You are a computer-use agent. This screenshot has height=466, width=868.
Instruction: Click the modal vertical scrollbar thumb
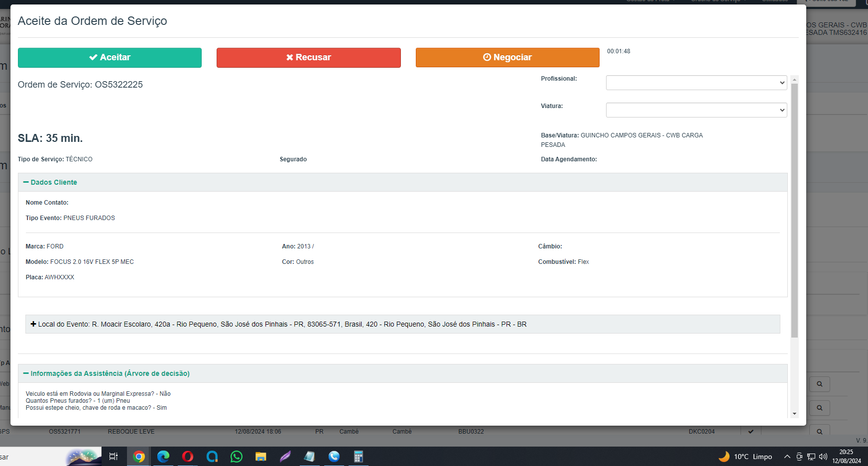click(x=794, y=209)
